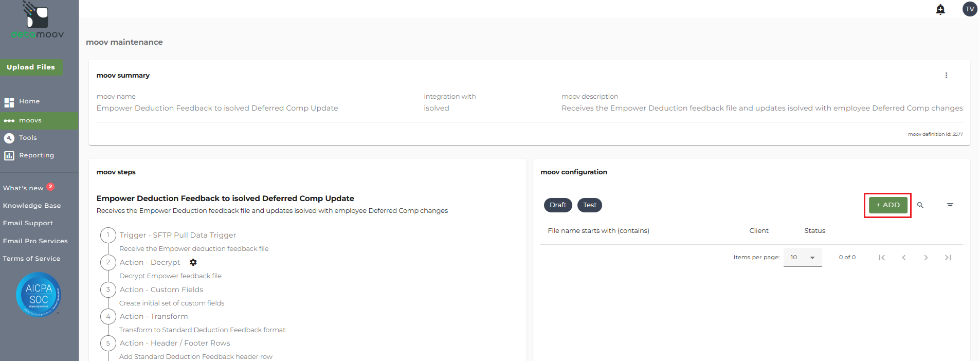Toggle the Test filter chip
980x361 pixels.
tap(590, 205)
